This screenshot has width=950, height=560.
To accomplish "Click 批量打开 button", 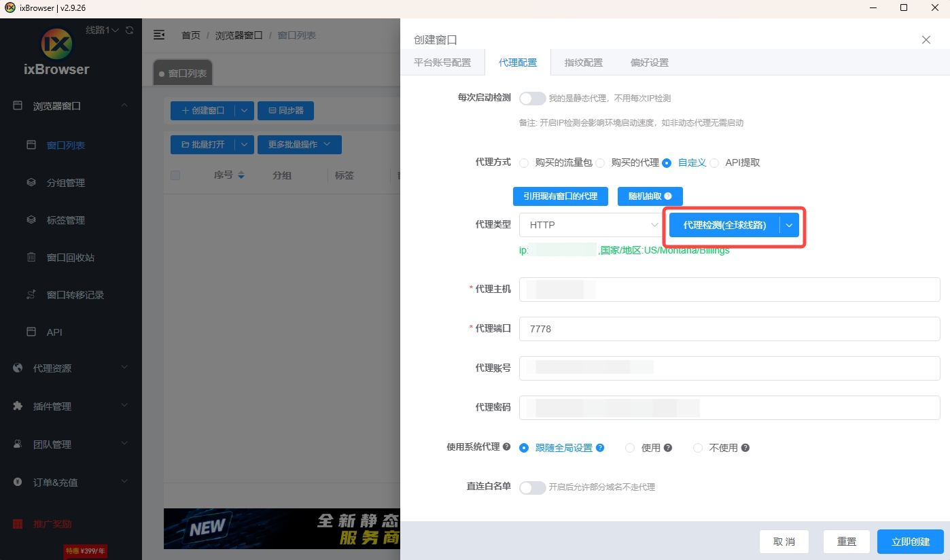I will pyautogui.click(x=203, y=145).
